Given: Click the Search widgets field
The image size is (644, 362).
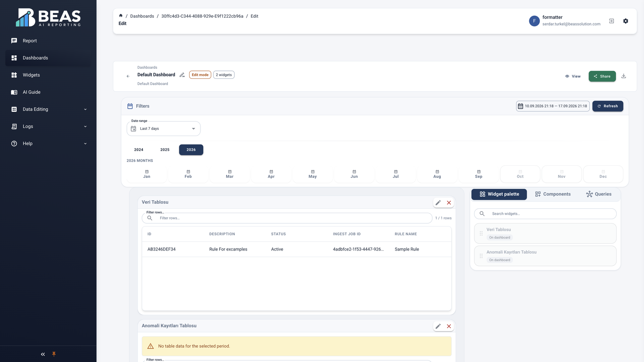Looking at the screenshot, I should click(545, 214).
